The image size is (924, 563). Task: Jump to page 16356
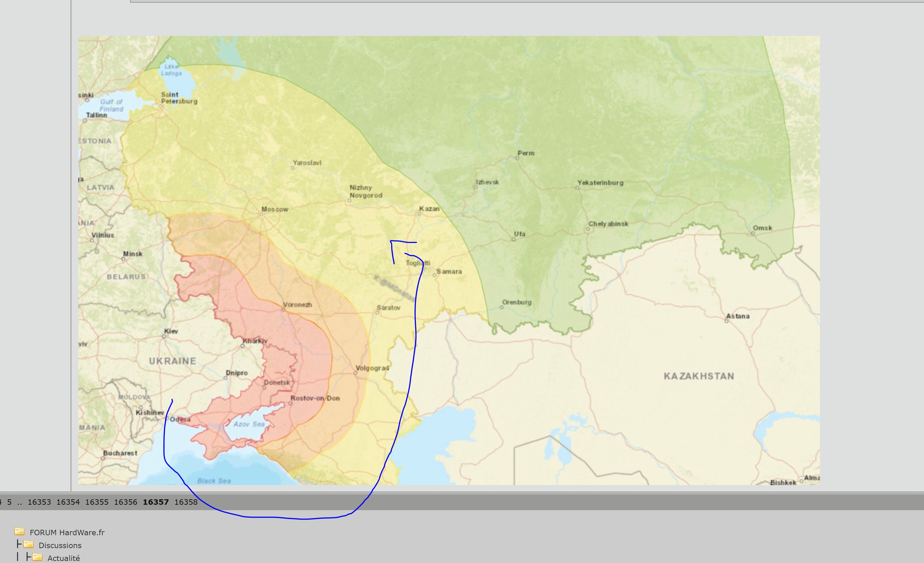pos(126,502)
